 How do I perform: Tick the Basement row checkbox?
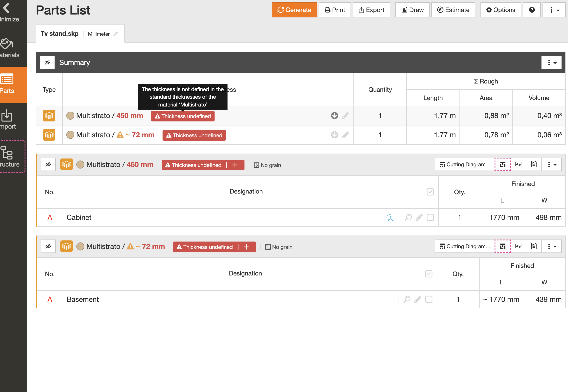pos(429,299)
